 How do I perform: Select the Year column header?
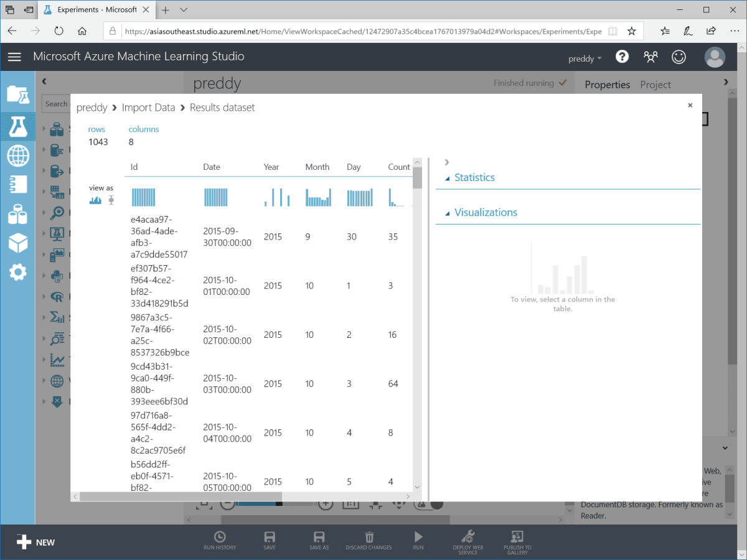point(271,167)
